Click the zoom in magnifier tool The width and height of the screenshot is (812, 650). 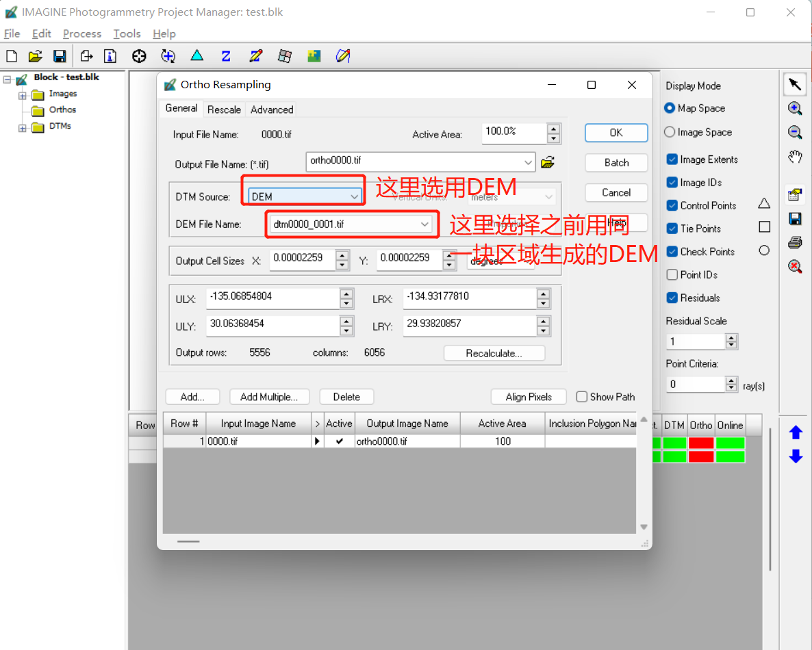[795, 108]
